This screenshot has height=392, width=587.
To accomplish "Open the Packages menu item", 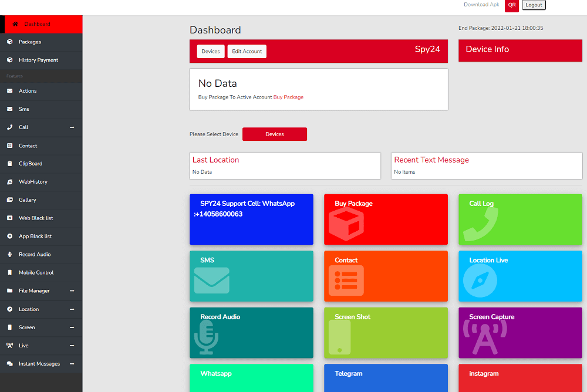I will coord(30,42).
